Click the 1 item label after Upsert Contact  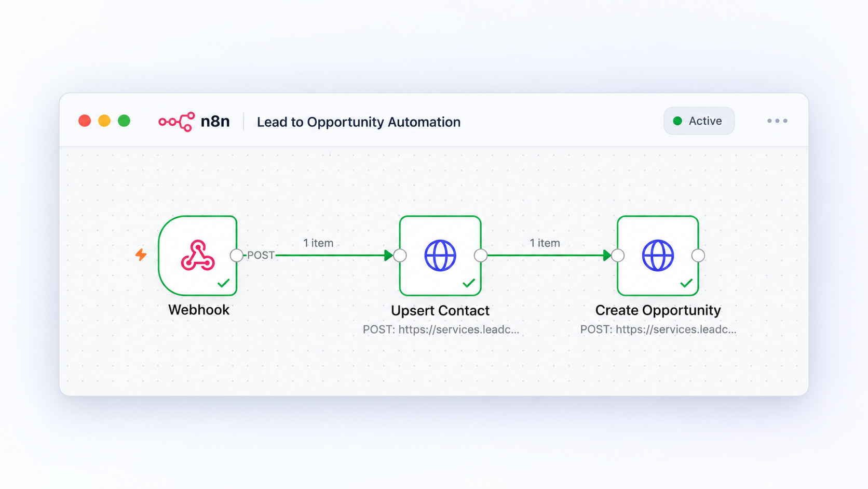(x=545, y=243)
